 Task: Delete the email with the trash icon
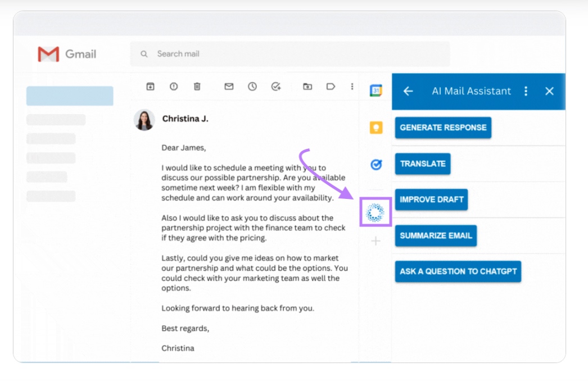pos(197,87)
